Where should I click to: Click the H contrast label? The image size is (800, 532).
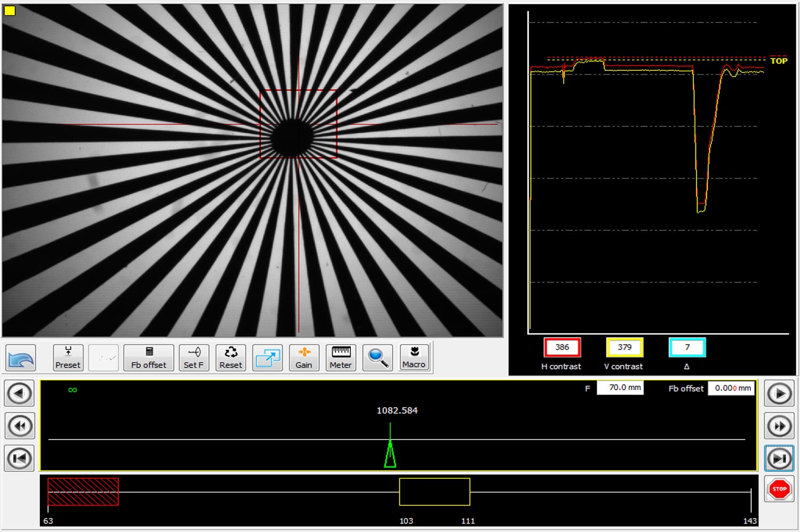tap(561, 366)
